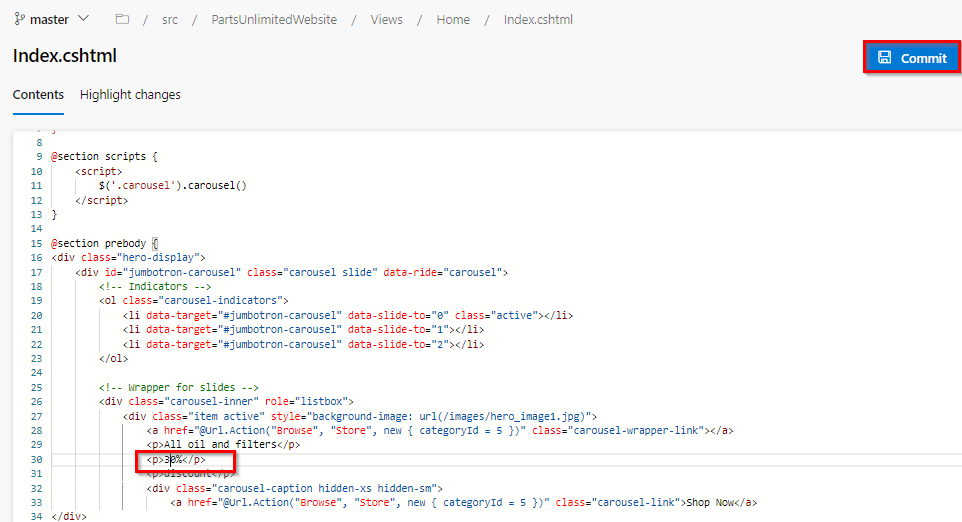Click line 9 '@section scripts {' code

(104, 156)
